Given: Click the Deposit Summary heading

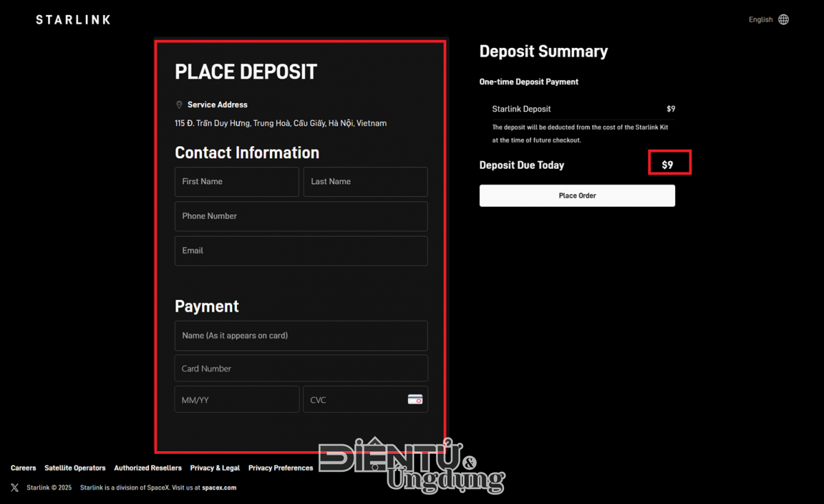Looking at the screenshot, I should coord(543,51).
